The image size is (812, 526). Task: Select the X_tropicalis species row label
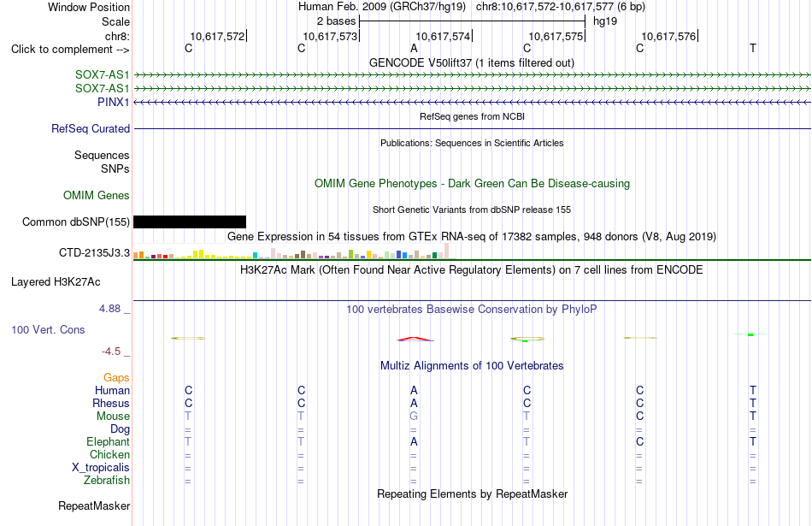point(101,468)
